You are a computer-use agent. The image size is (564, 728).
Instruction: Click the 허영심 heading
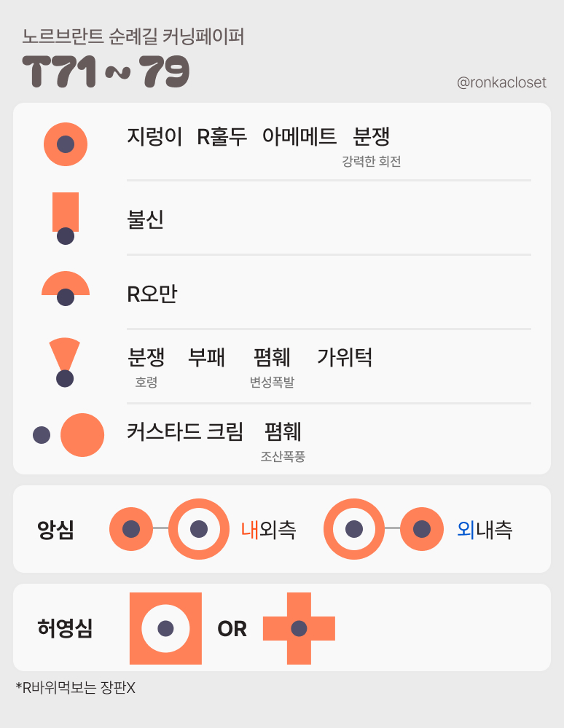(65, 628)
